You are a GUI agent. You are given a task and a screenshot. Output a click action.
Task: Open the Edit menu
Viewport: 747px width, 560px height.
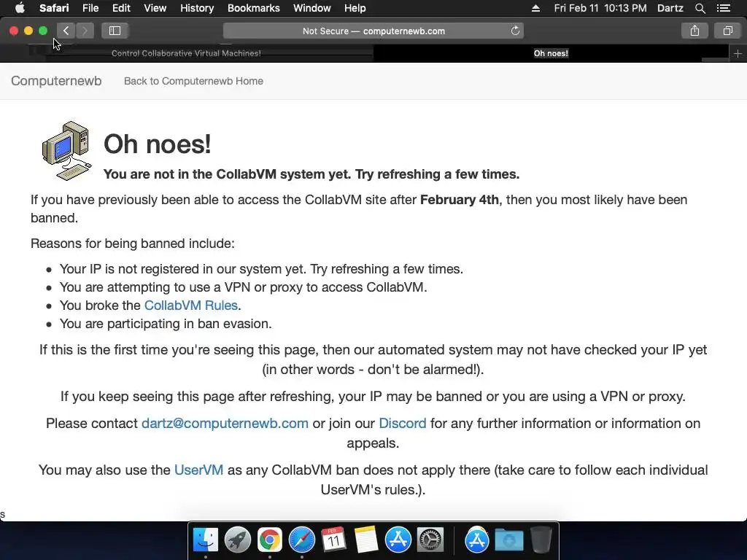coord(121,8)
